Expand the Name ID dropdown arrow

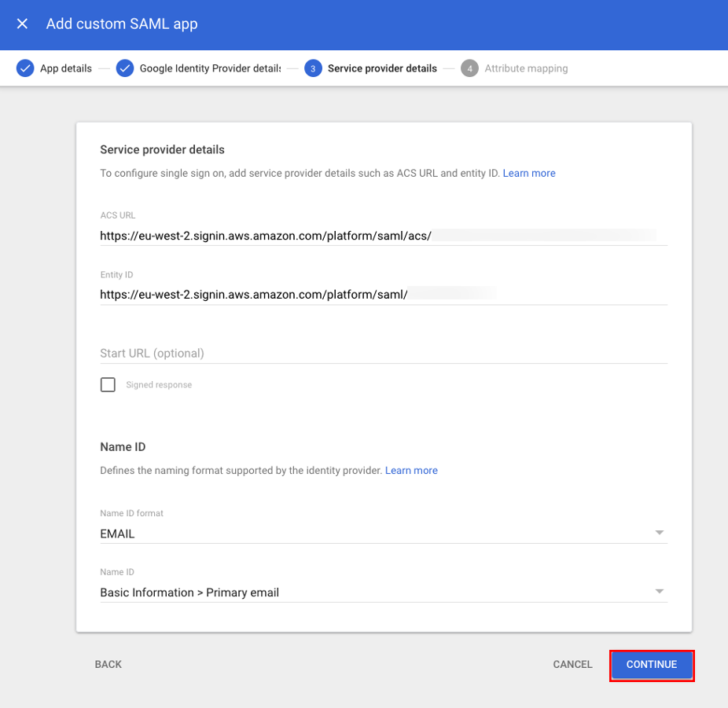pyautogui.click(x=659, y=591)
